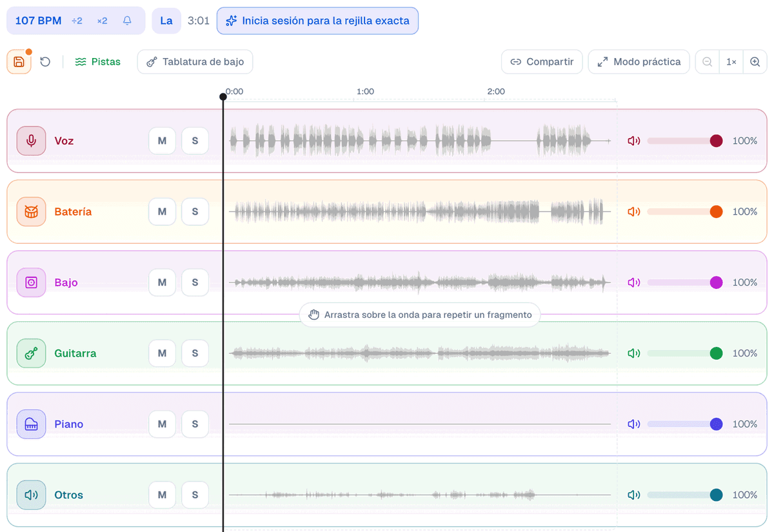Click the Batería waveform
The height and width of the screenshot is (532, 774).
tap(420, 212)
